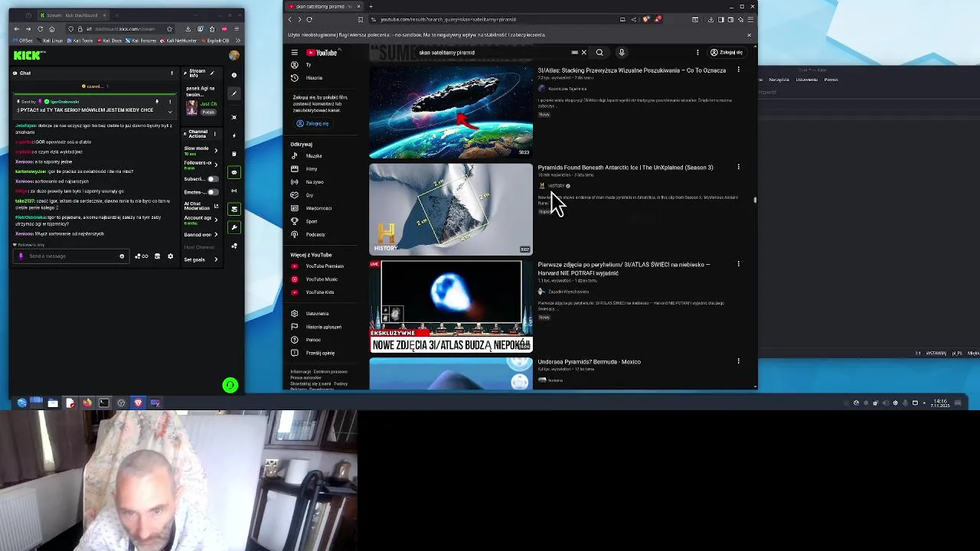Viewport: 980px width, 551px height.
Task: Click the YouTube logo
Action: (x=322, y=53)
